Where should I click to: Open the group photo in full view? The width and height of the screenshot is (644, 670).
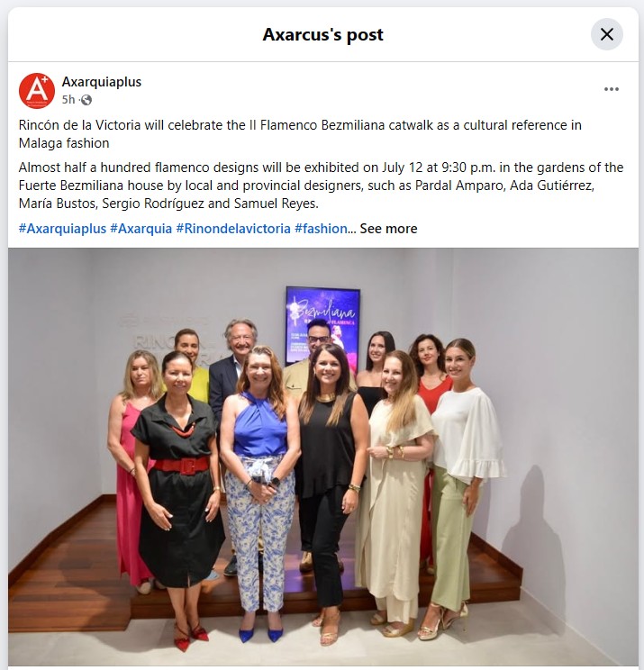(323, 457)
